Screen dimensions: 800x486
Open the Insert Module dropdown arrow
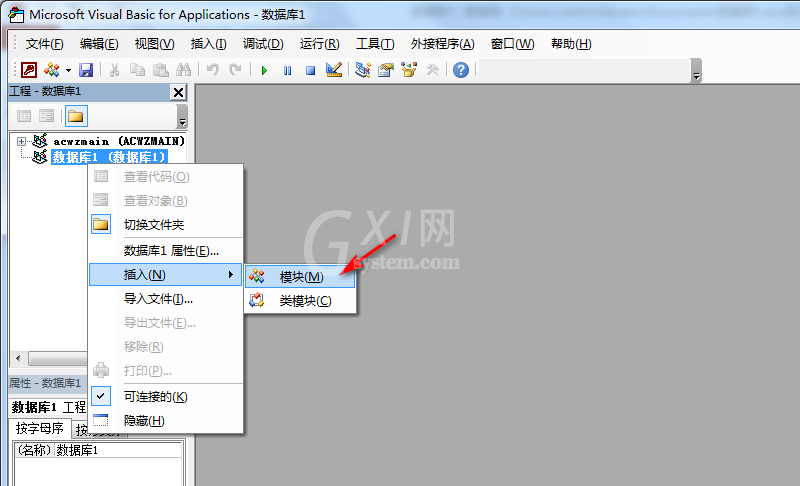click(68, 70)
